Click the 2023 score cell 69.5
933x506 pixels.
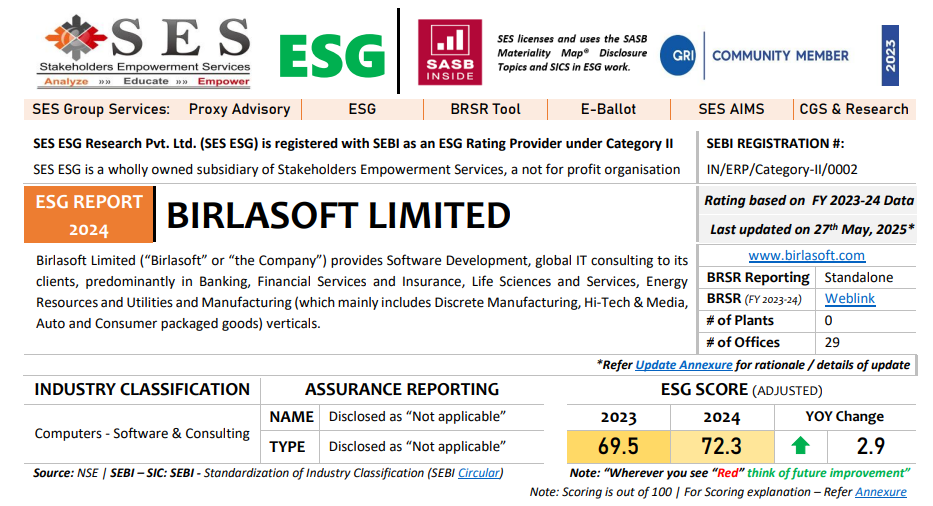pyautogui.click(x=618, y=446)
